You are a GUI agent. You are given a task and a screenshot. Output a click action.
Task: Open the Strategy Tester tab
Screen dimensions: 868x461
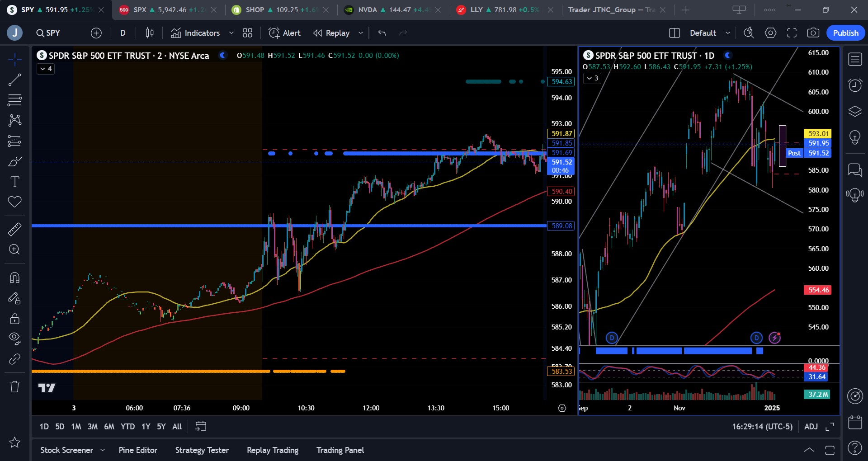[x=202, y=450]
